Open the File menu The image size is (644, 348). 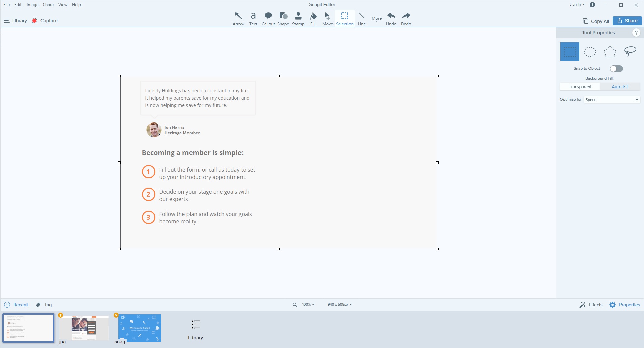tap(6, 5)
